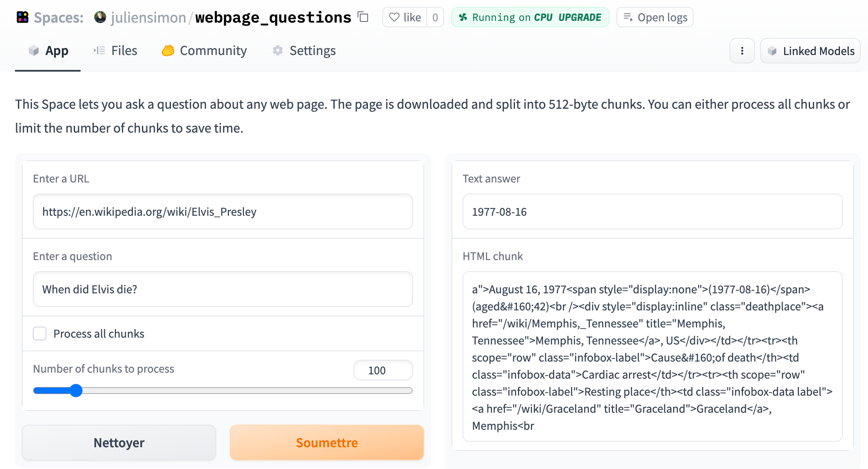
Task: Open logs for this Space
Action: (655, 17)
